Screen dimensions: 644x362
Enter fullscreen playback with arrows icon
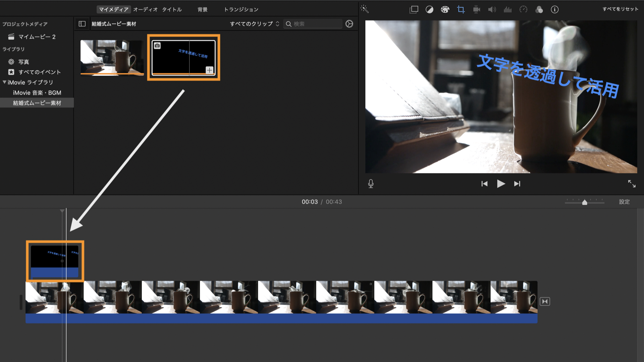632,183
